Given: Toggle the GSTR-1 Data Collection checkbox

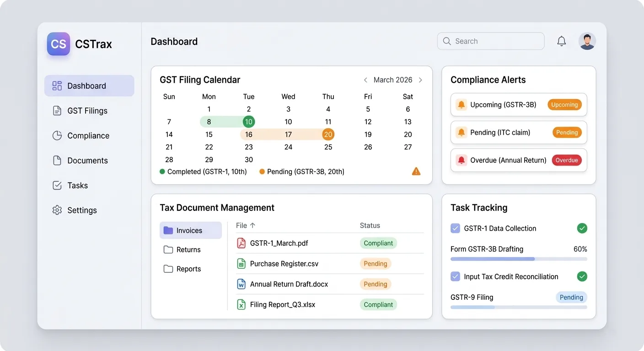Looking at the screenshot, I should 455,229.
